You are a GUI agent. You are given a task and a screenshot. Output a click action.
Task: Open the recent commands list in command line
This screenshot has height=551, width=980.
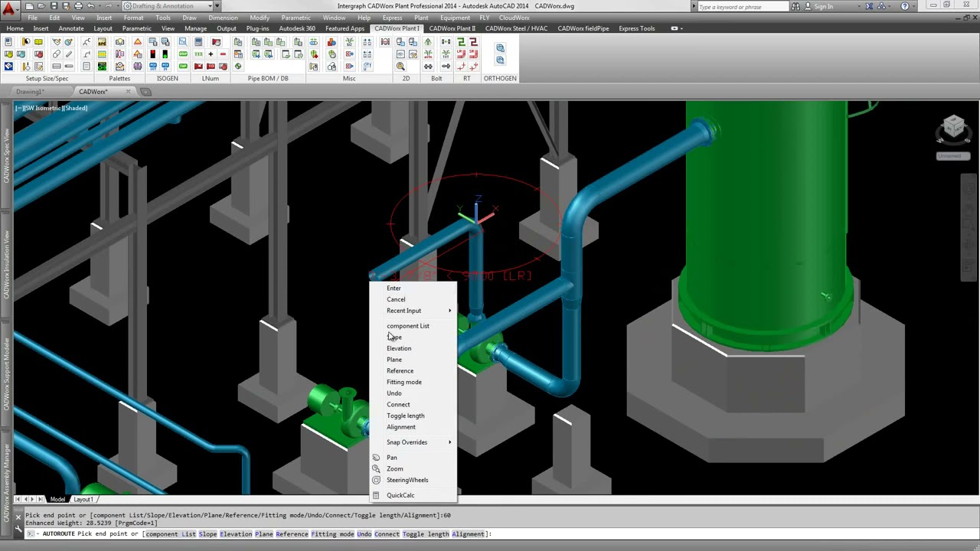(32, 534)
